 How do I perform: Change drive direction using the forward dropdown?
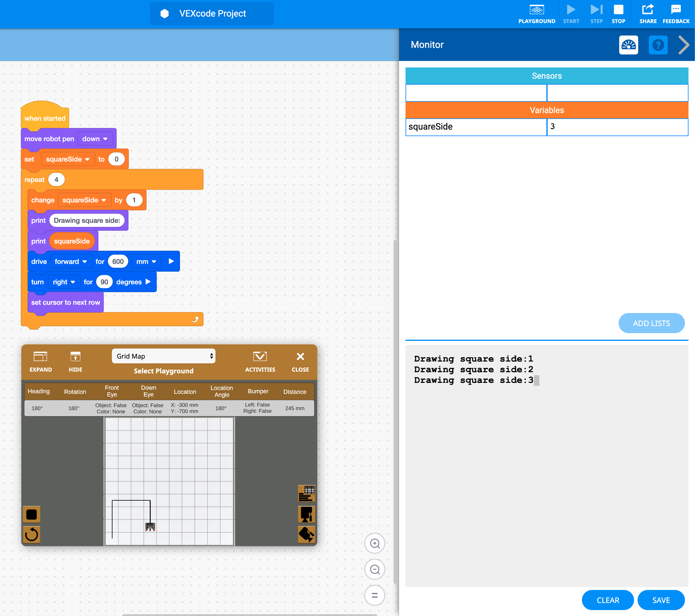71,262
